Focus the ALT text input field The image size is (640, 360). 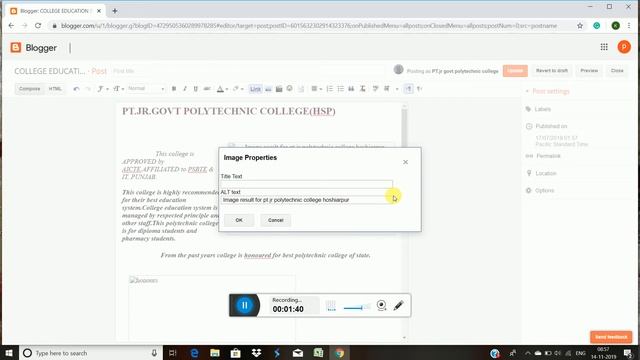[x=307, y=200]
